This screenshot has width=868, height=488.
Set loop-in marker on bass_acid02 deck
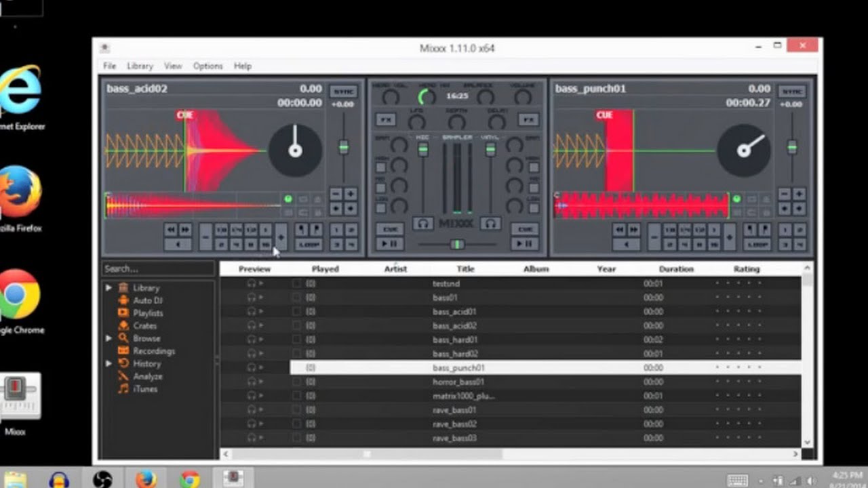click(x=301, y=230)
